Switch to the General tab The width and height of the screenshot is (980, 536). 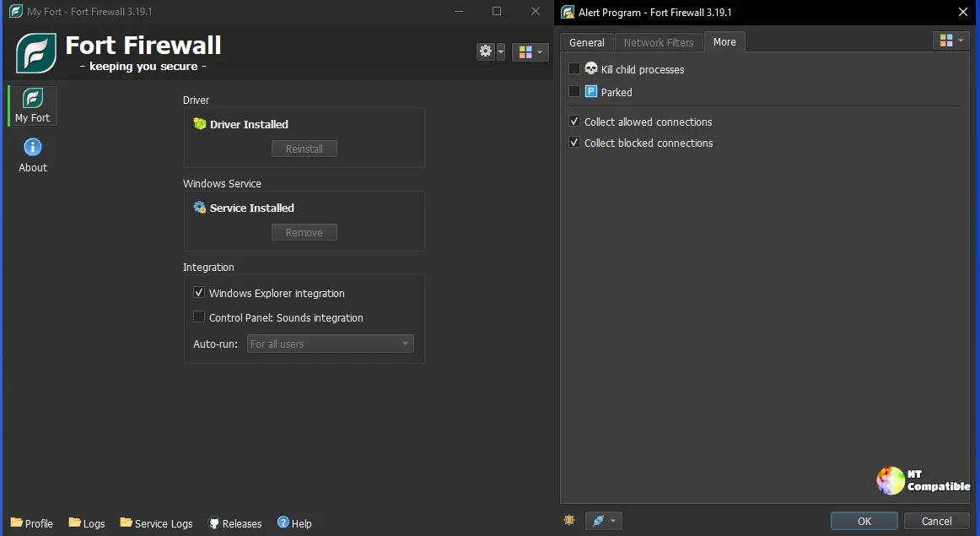click(586, 42)
